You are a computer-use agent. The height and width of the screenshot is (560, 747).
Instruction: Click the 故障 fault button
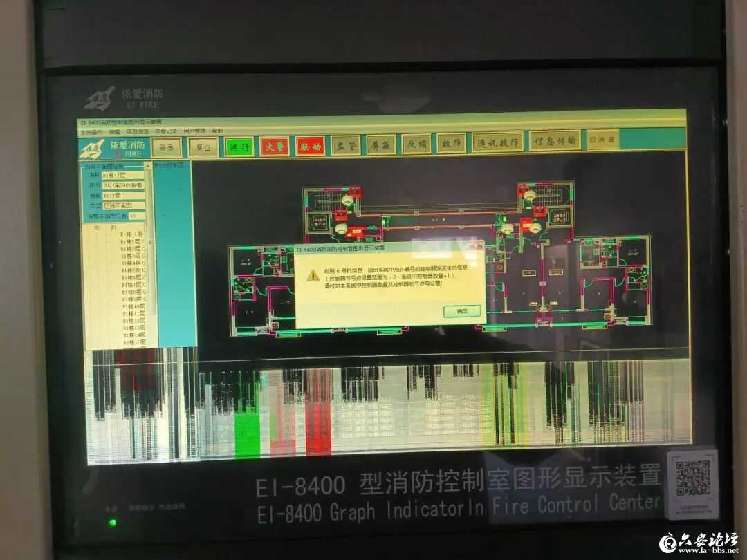(452, 143)
